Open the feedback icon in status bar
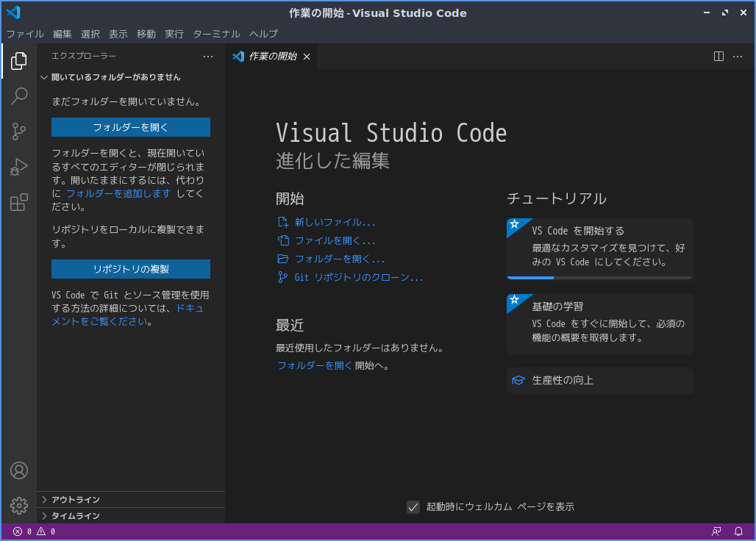The height and width of the screenshot is (541, 756). 716,531
